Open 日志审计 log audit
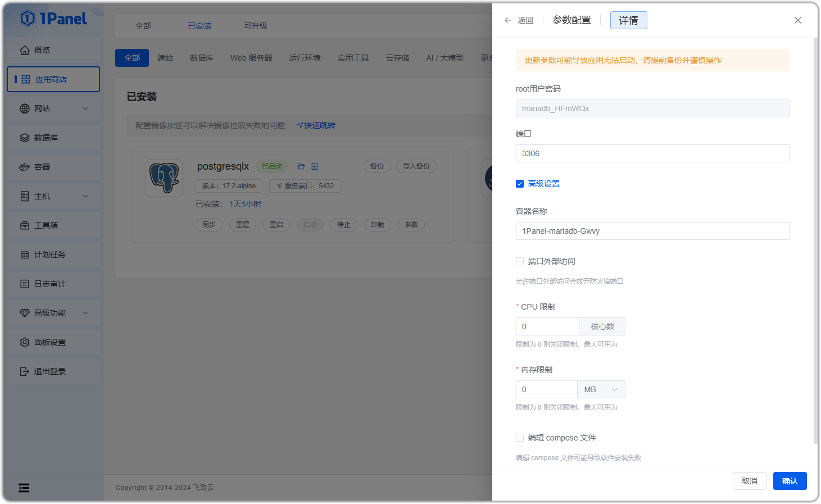 click(x=53, y=284)
